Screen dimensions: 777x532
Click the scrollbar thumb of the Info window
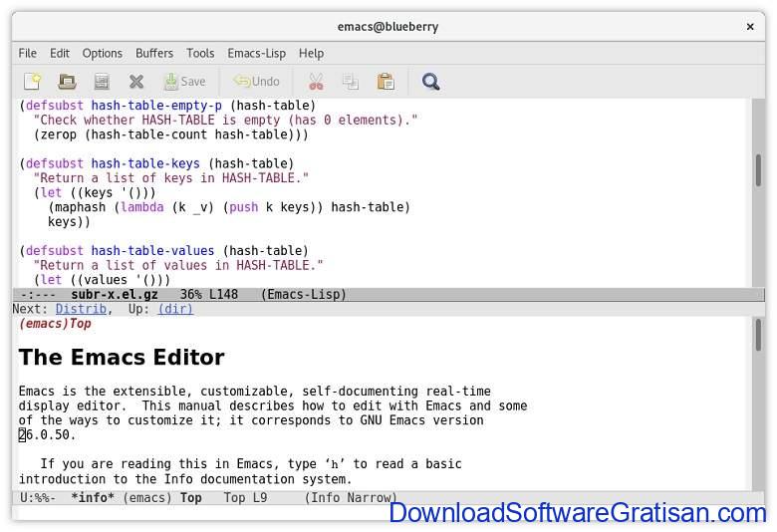pos(758,335)
